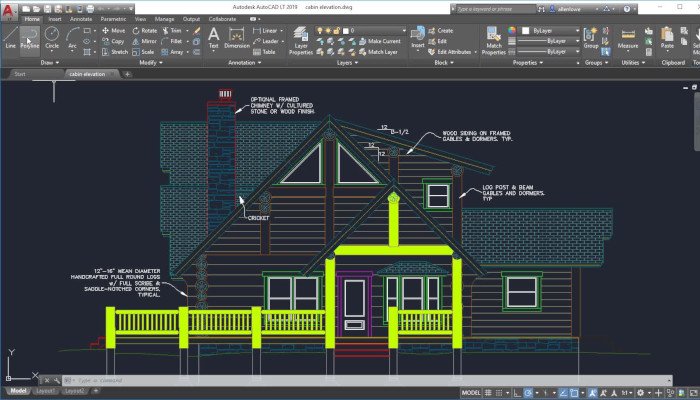Switch to the Layout1 tab

(45, 391)
